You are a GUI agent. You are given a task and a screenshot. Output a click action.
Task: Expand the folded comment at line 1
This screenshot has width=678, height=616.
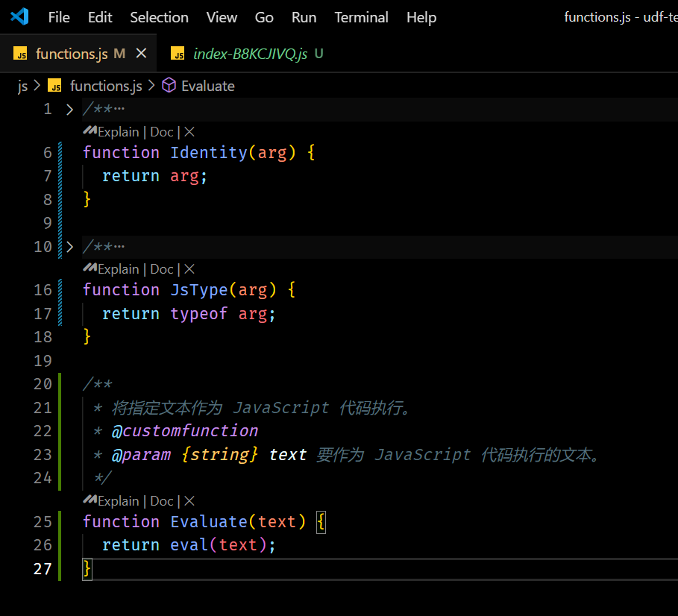click(x=69, y=110)
